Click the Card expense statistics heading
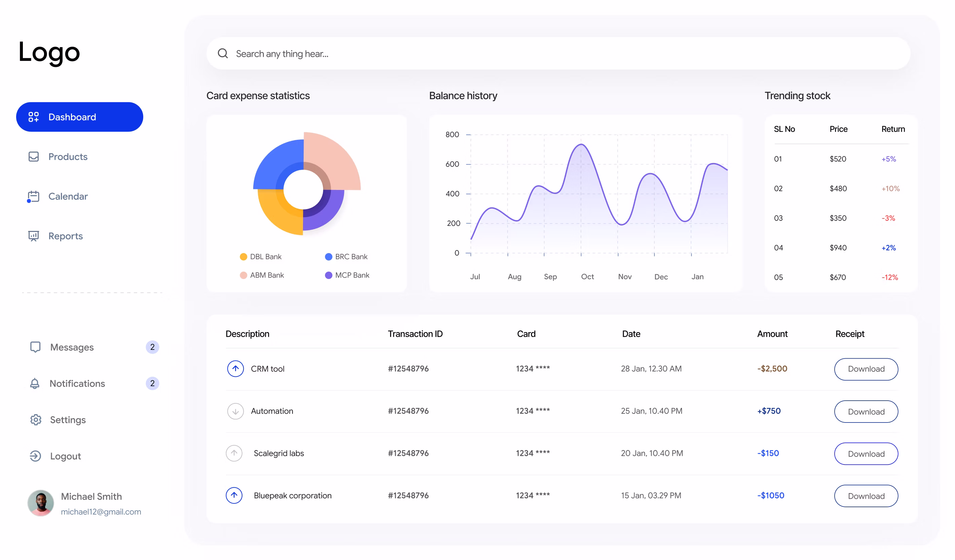The width and height of the screenshot is (955, 560). click(258, 96)
